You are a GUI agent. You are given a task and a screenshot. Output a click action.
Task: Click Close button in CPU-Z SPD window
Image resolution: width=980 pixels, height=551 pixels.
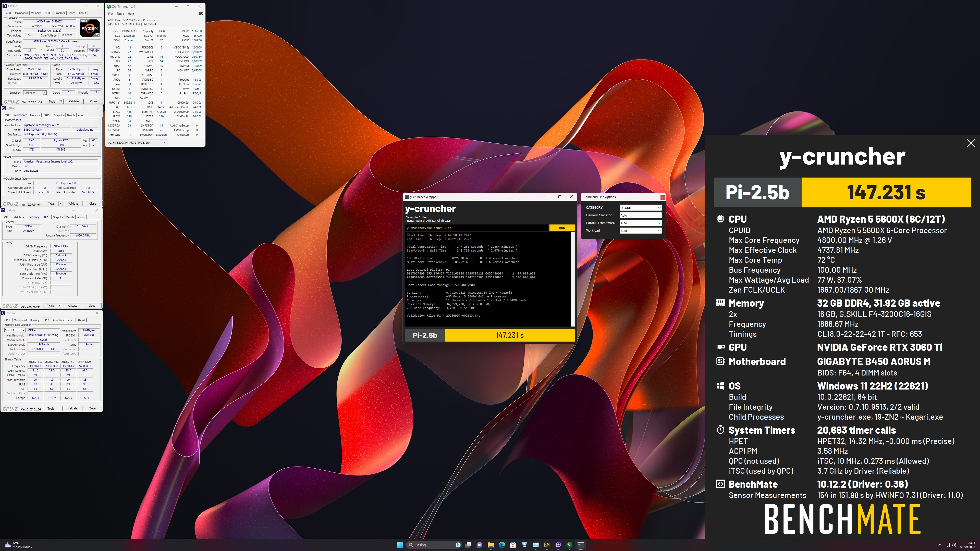coord(92,409)
